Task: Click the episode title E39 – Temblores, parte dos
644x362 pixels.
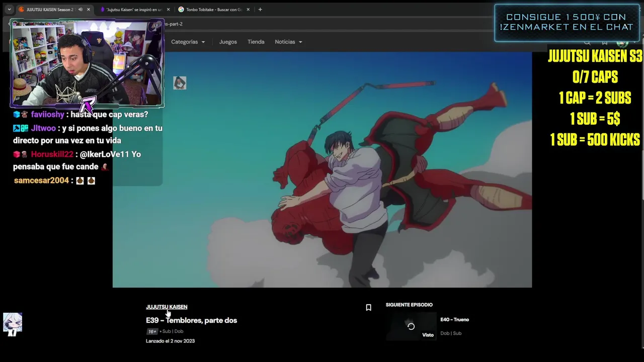Action: pyautogui.click(x=191, y=320)
